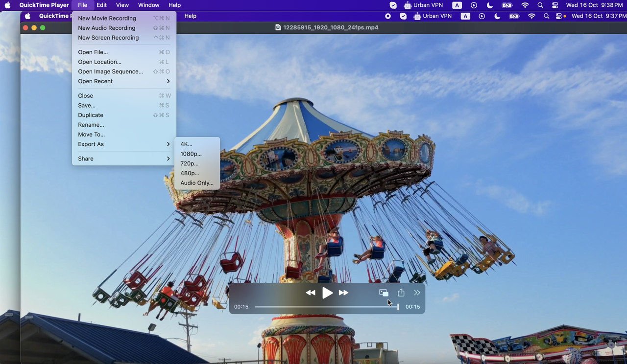Open Control Center beside the 9:38 PM clock

click(555, 5)
